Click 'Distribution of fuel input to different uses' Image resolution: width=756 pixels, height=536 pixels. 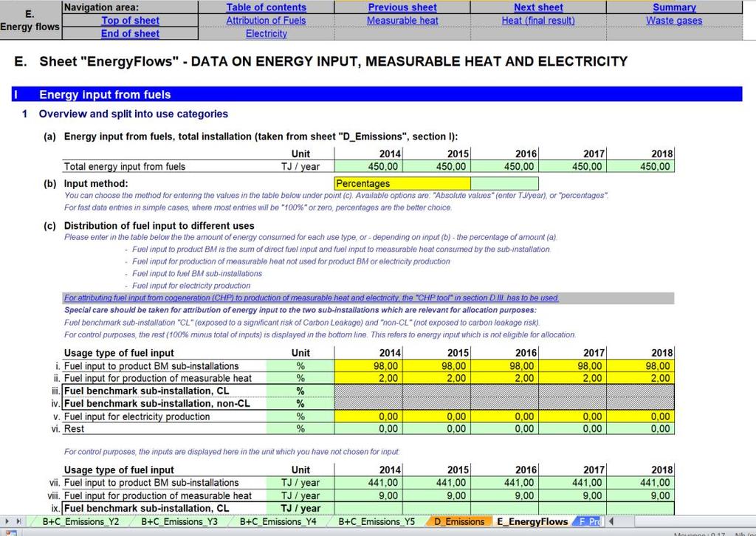coord(159,226)
